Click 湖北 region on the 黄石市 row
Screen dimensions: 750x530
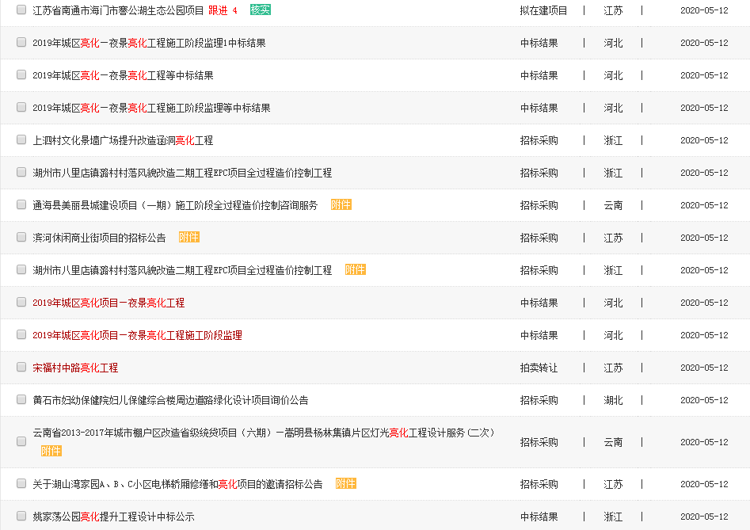coord(613,400)
